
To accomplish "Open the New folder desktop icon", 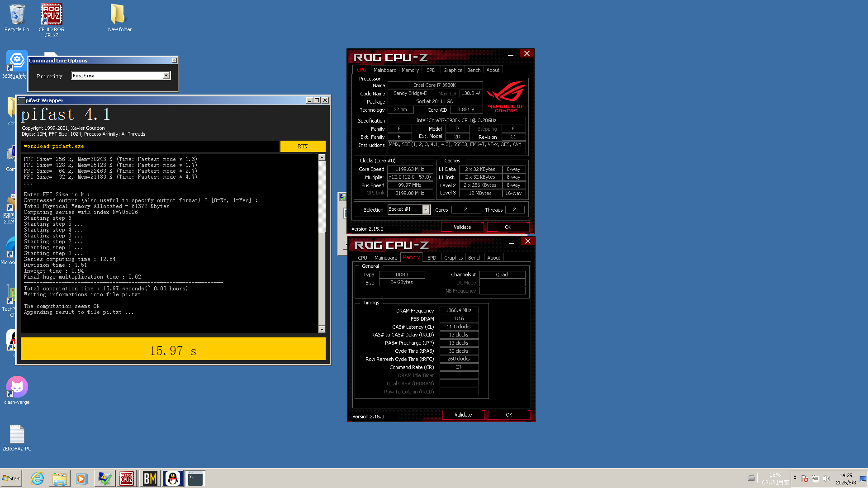I will [119, 18].
